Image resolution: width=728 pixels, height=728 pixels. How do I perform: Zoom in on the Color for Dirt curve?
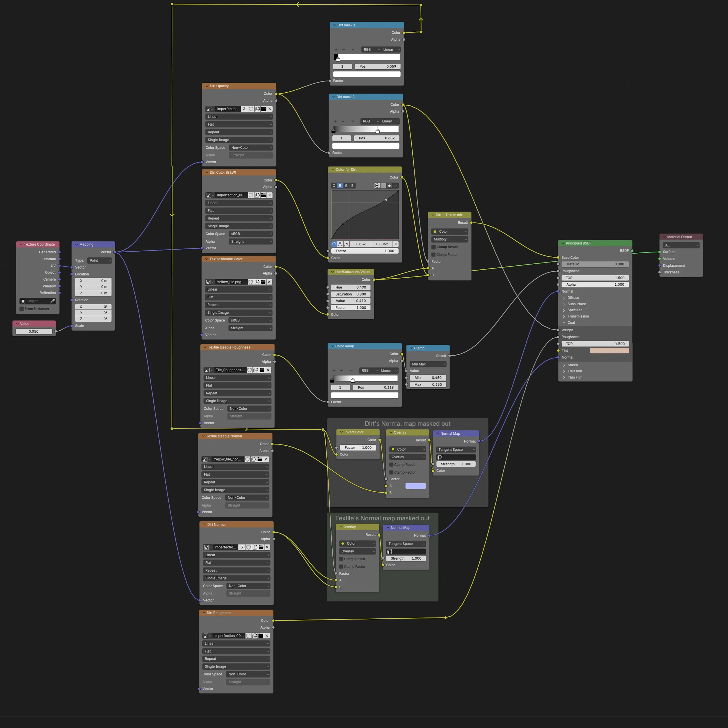(x=377, y=186)
